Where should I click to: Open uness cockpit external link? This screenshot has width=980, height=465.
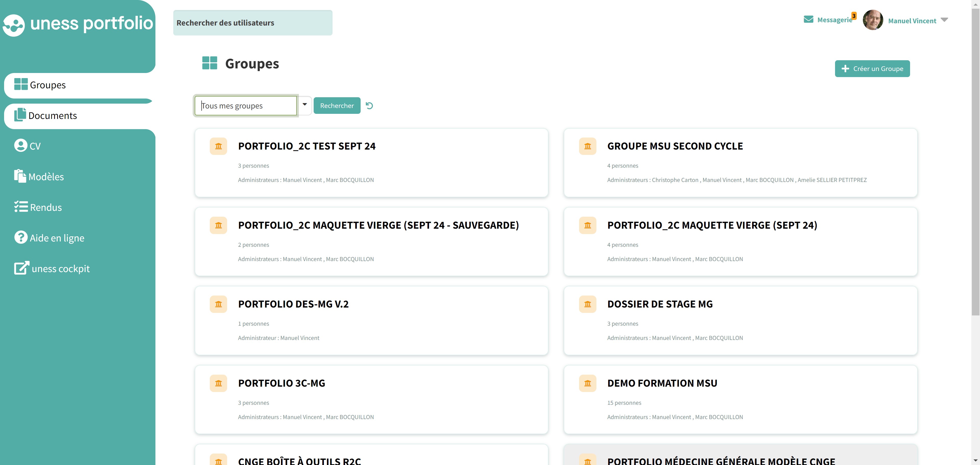click(60, 269)
